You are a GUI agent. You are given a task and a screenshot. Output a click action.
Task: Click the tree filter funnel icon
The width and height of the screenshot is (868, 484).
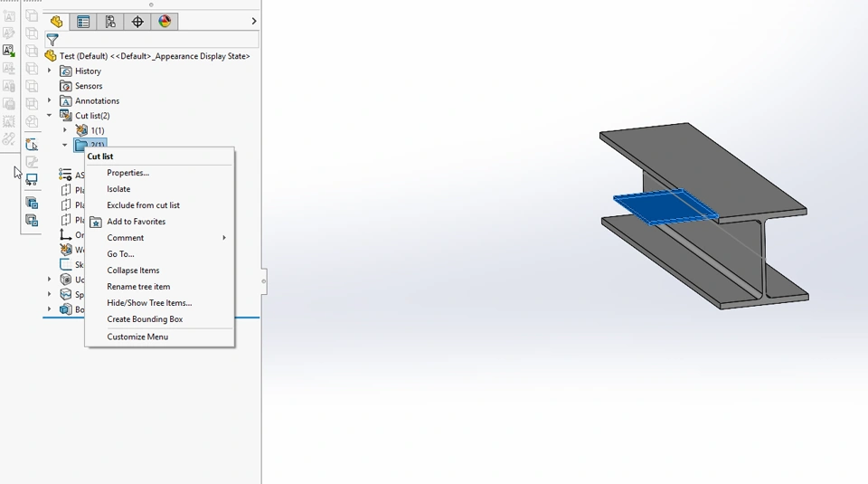click(52, 40)
